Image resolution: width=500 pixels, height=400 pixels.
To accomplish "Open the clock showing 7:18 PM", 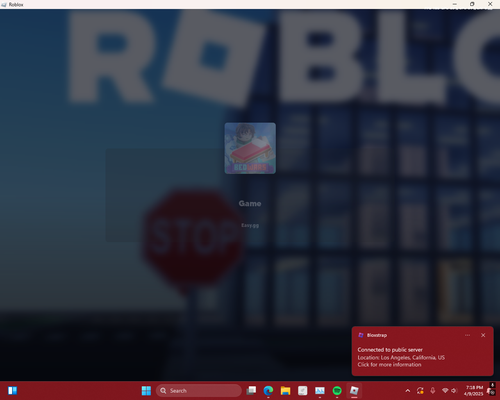I will (473, 391).
